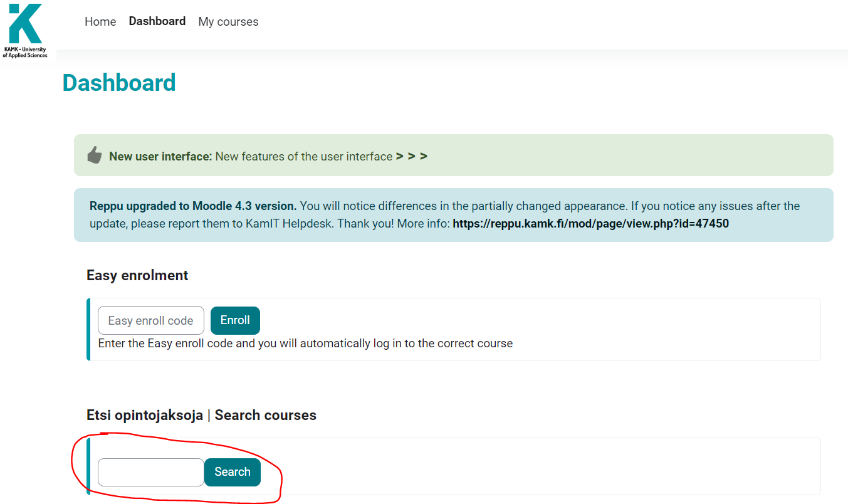This screenshot has width=848, height=504.
Task: Click the Enroll button
Action: [235, 320]
